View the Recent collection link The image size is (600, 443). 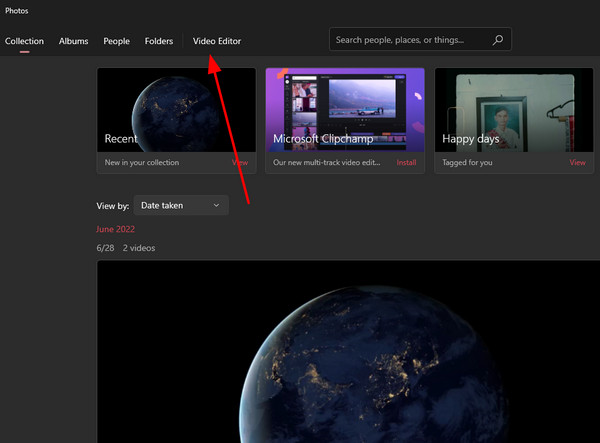click(x=240, y=163)
